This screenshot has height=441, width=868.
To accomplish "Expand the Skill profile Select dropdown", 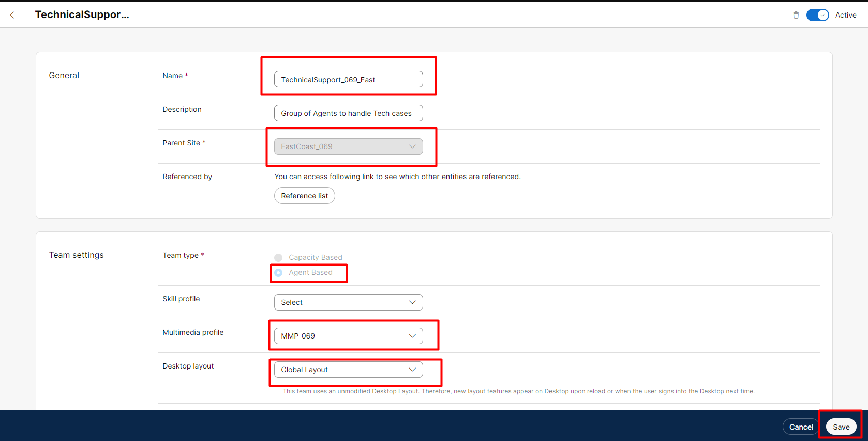I will click(x=348, y=302).
